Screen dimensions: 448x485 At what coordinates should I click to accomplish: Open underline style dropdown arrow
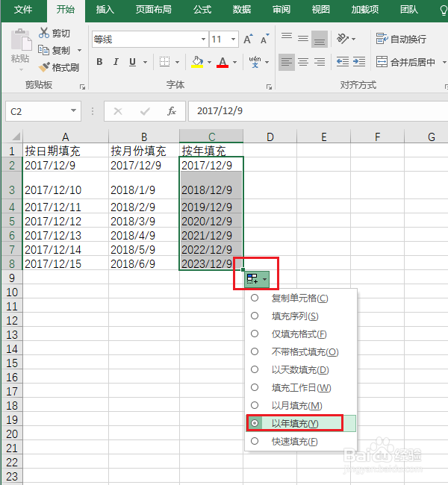[x=145, y=62]
